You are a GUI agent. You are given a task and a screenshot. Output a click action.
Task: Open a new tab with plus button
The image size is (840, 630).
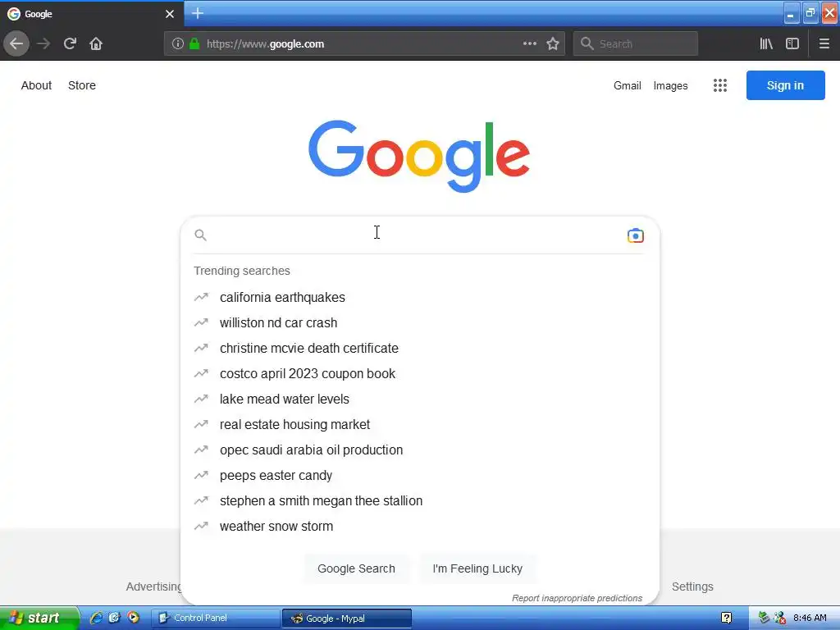(197, 13)
